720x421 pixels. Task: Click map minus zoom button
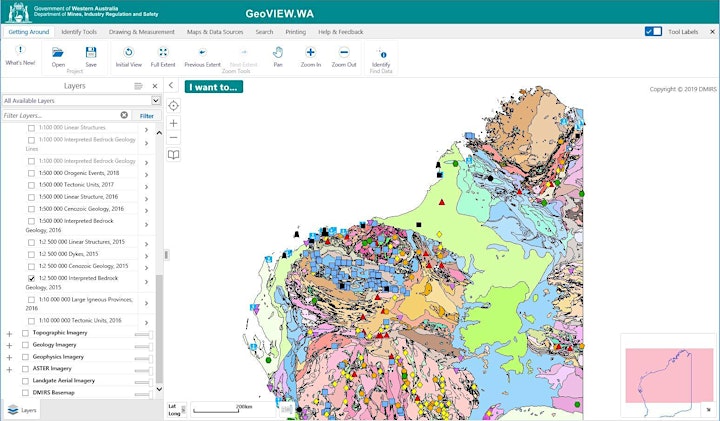(173, 137)
